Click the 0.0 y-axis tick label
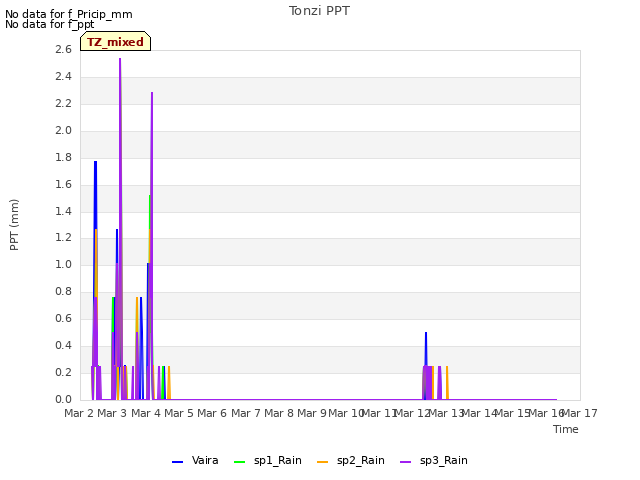This screenshot has width=640, height=480. [63, 399]
